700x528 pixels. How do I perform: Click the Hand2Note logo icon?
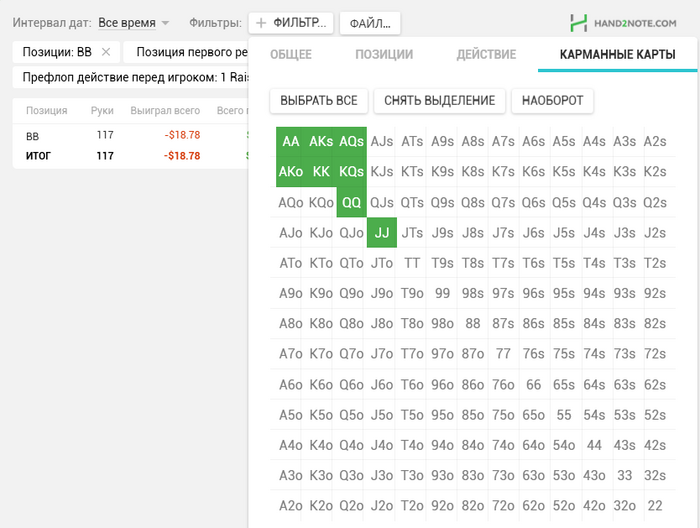click(x=579, y=23)
